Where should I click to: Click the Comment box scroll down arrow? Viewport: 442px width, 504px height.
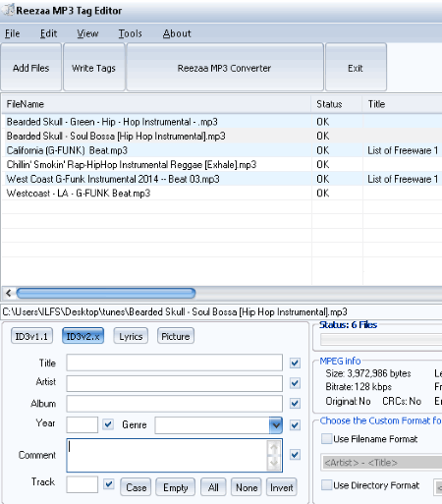coord(274,463)
